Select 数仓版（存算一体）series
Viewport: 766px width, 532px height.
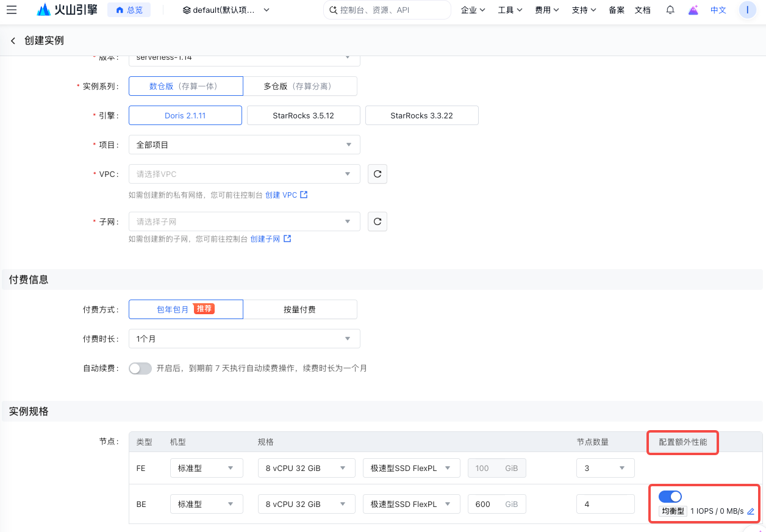(186, 86)
